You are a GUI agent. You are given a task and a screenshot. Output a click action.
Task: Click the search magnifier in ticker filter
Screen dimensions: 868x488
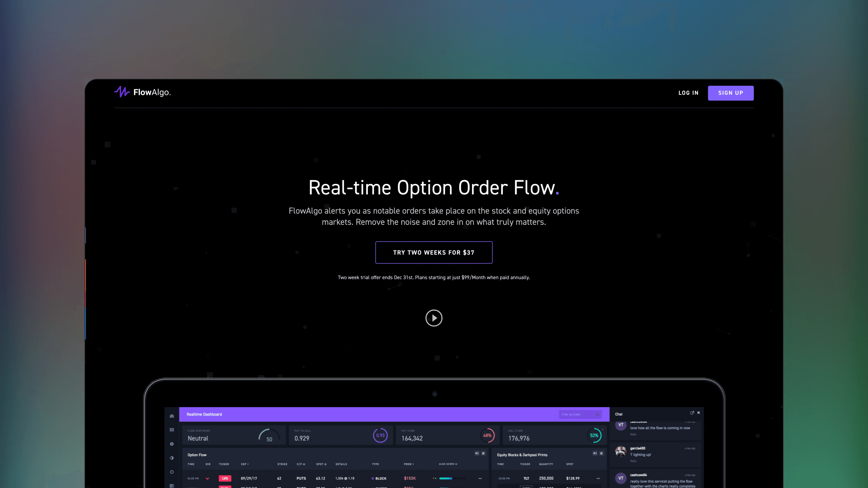(598, 415)
